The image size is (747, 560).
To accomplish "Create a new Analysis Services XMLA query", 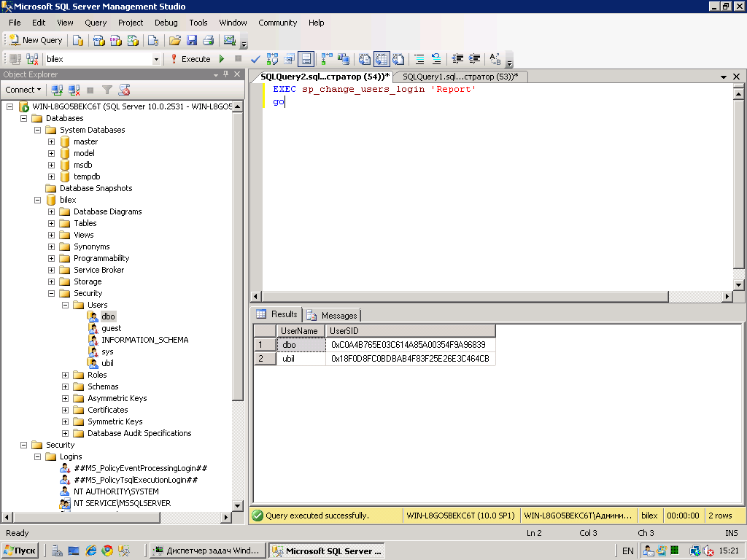I will [x=133, y=41].
